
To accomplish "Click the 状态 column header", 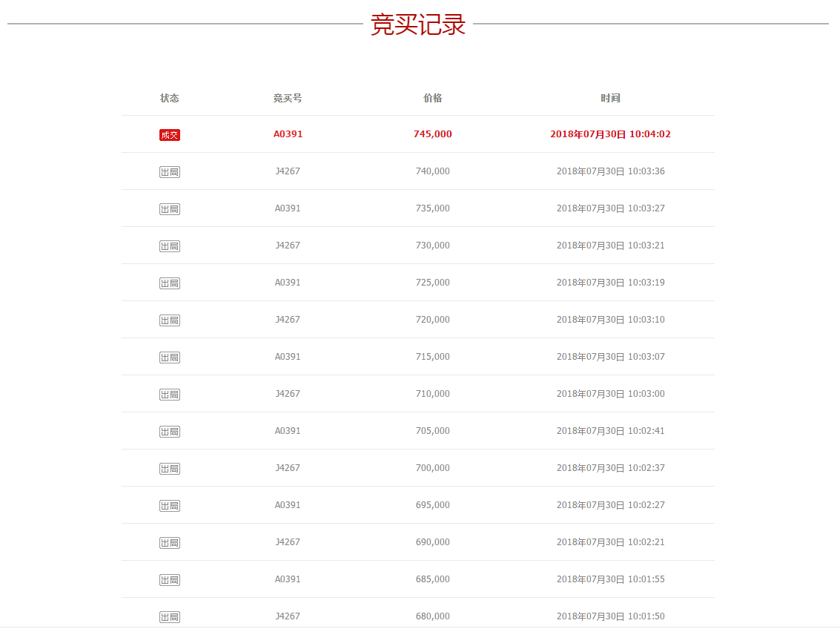I will tap(169, 98).
